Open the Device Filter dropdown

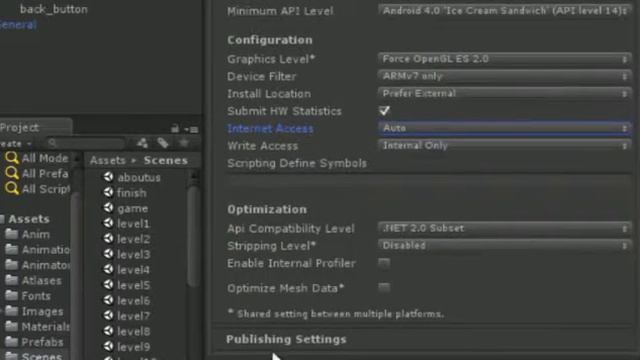pos(504,76)
